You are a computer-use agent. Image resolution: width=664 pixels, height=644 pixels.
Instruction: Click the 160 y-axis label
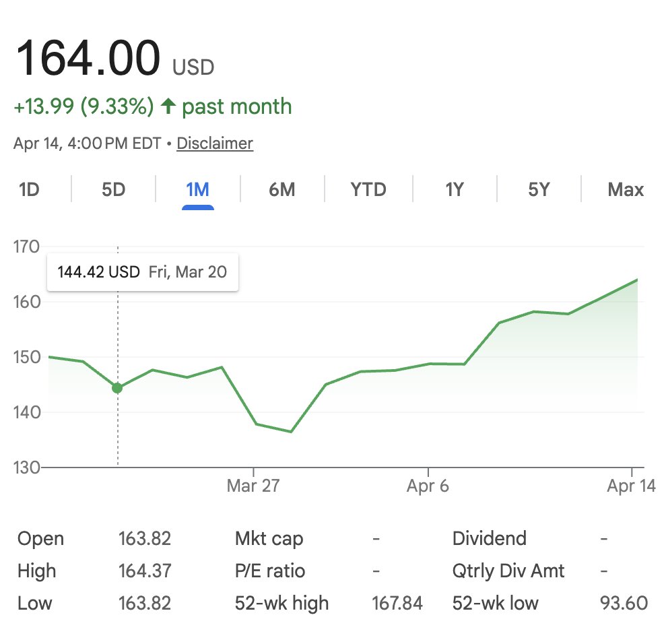(27, 302)
